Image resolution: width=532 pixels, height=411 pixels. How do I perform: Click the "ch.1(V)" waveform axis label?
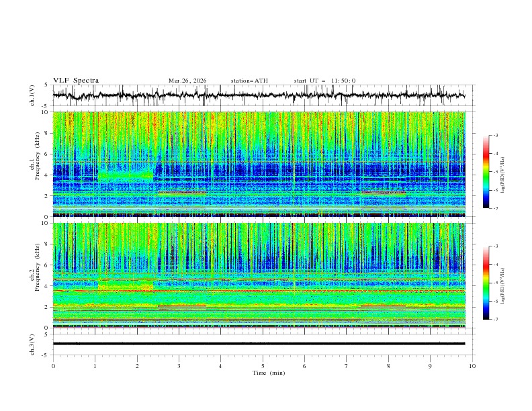coord(32,95)
